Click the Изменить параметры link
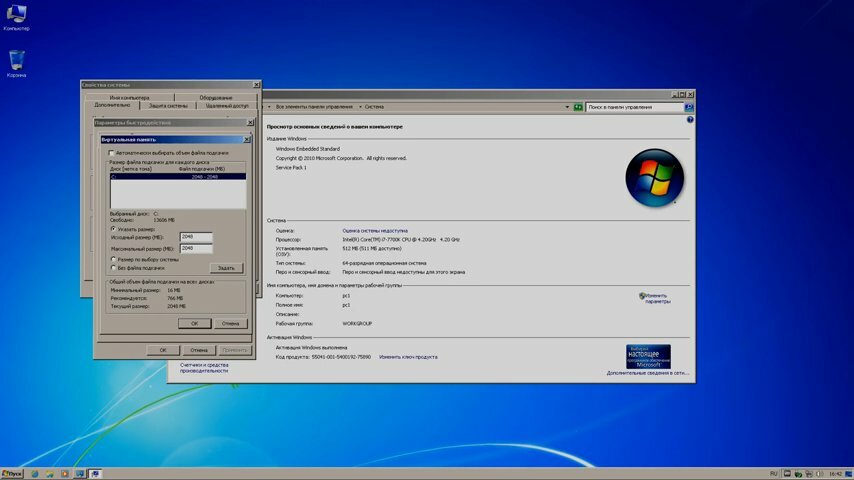Screen dimensions: 854x480 click(x=657, y=299)
